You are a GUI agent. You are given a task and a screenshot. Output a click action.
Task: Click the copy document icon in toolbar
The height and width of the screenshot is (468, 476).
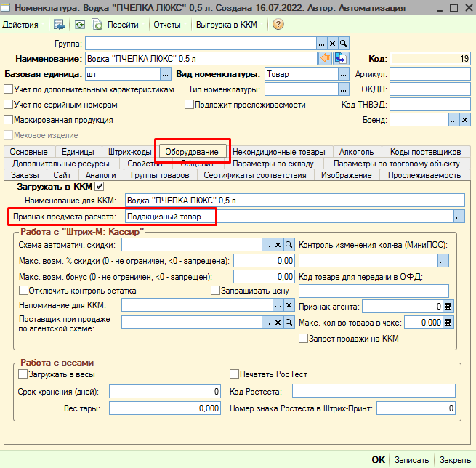97,24
